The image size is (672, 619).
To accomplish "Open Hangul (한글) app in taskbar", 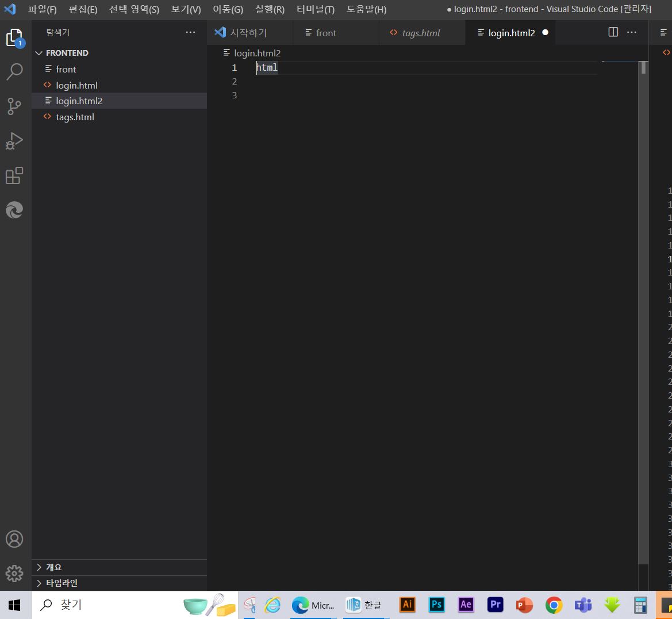I will click(x=363, y=605).
